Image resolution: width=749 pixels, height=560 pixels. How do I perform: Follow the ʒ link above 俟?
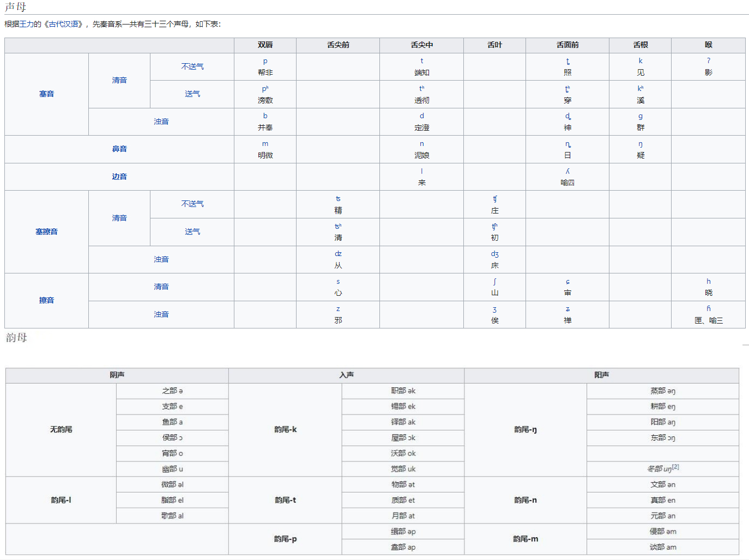click(494, 309)
